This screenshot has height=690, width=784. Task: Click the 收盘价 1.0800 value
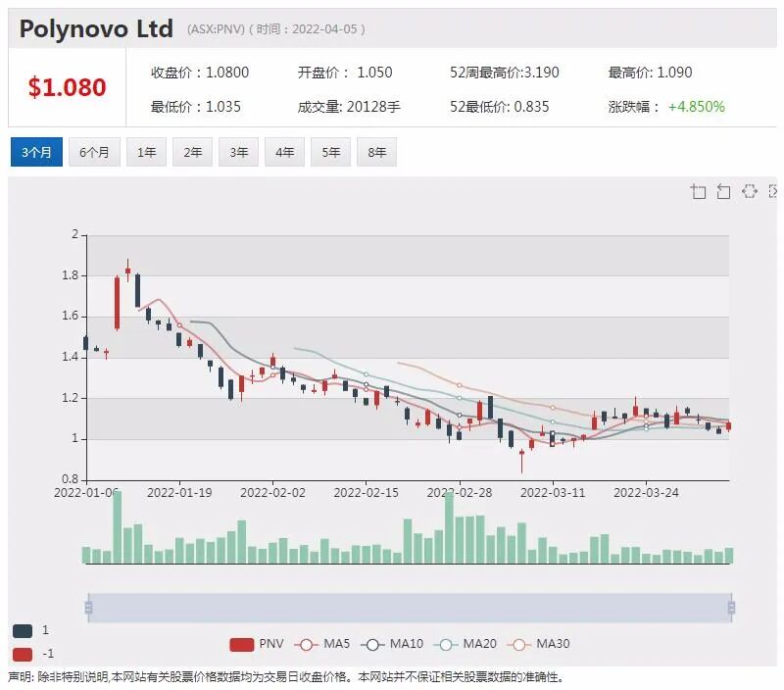pos(200,73)
